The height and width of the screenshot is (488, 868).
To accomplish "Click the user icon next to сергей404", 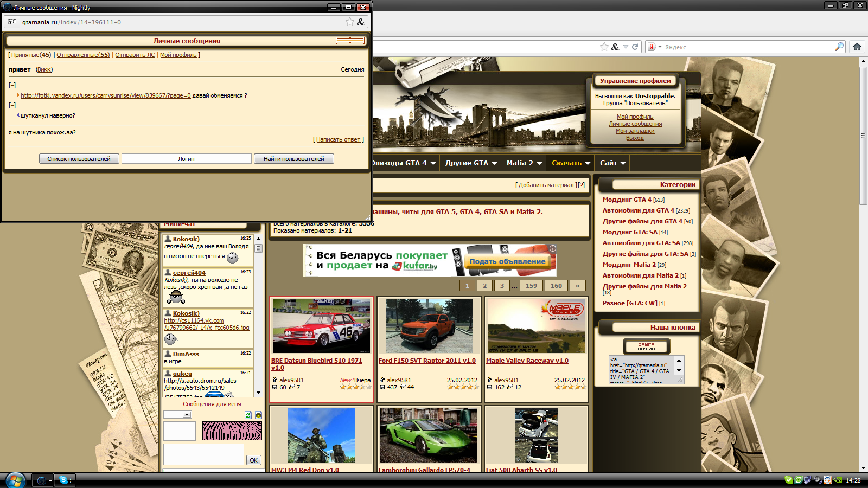I will 168,272.
